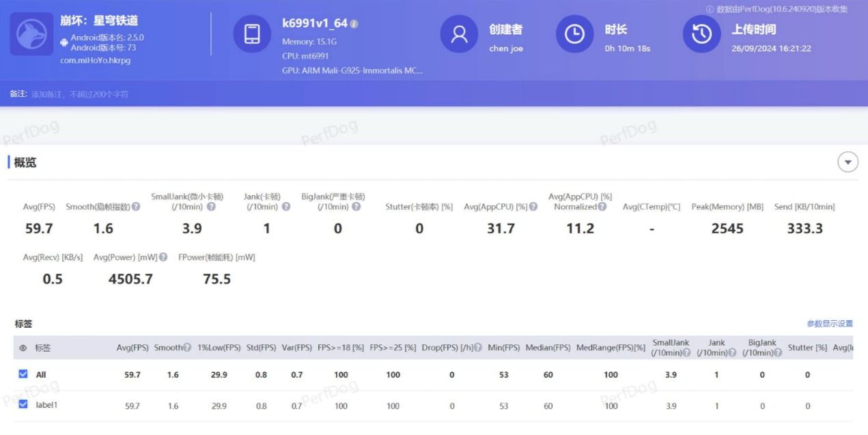Click info icon beside k6991v1_64 device name
Screen dimensions: 868x435
[x=354, y=24]
